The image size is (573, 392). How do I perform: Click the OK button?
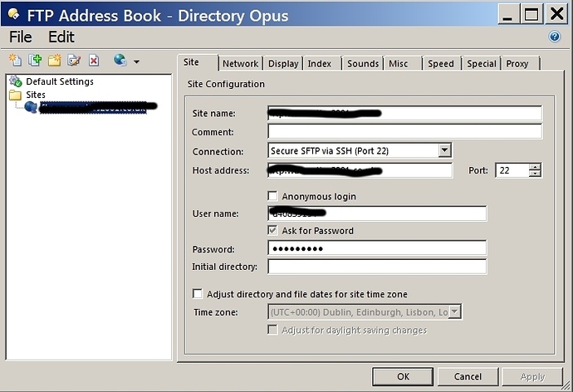pyautogui.click(x=403, y=376)
